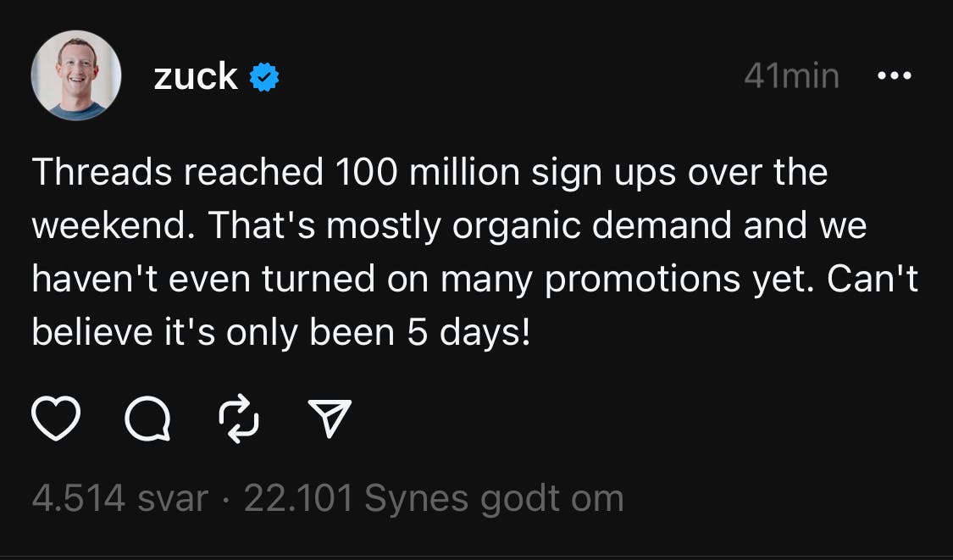Open the round profile avatar of zuck
The height and width of the screenshot is (560, 953).
click(76, 76)
